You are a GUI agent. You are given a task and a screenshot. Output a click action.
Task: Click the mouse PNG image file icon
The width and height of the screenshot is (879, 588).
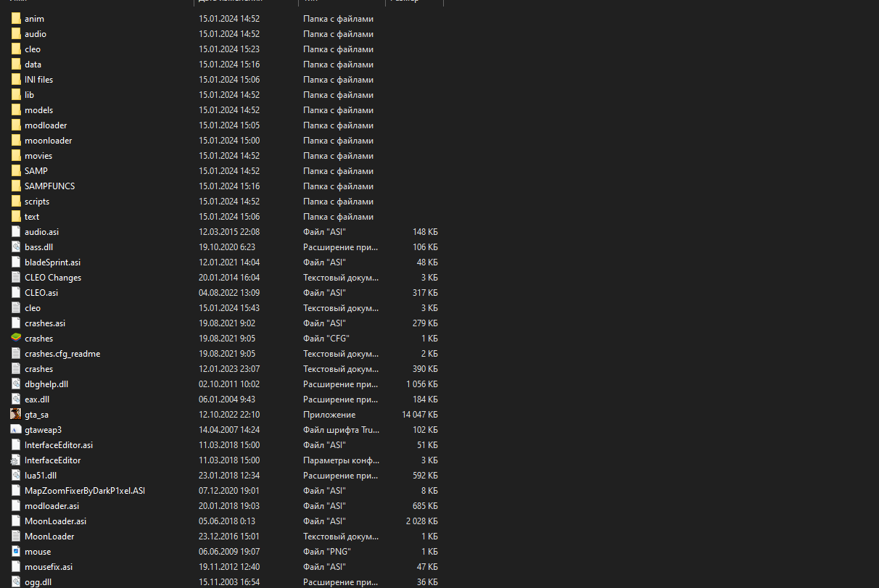[16, 552]
